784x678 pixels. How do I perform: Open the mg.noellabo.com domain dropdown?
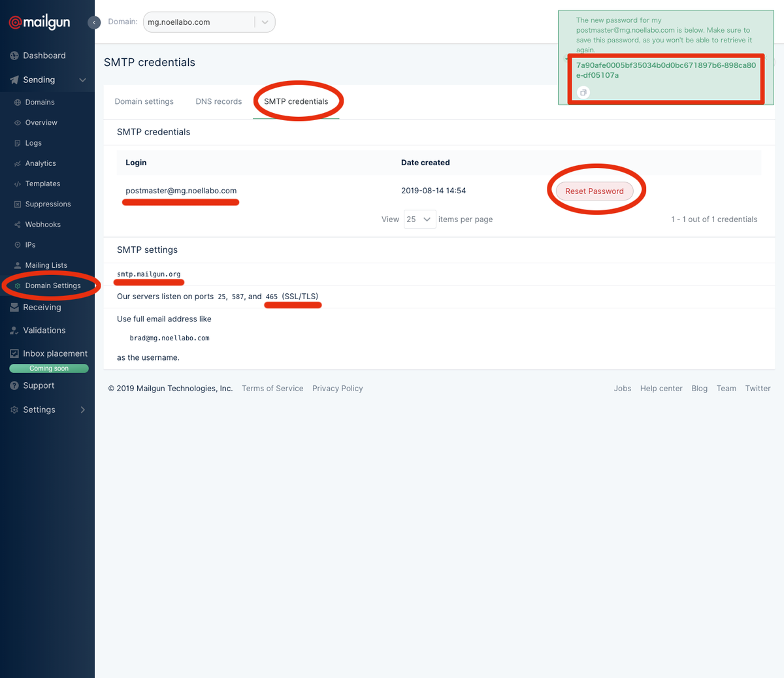click(209, 22)
